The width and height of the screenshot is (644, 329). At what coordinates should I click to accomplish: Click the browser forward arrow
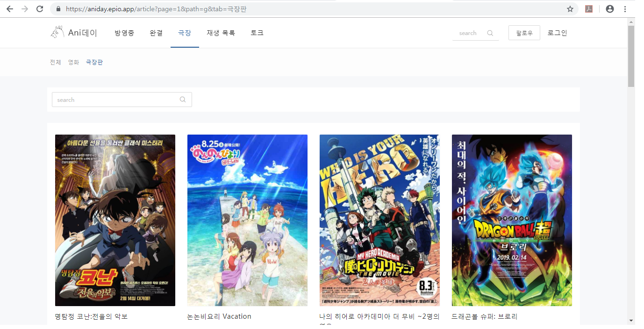tap(25, 9)
